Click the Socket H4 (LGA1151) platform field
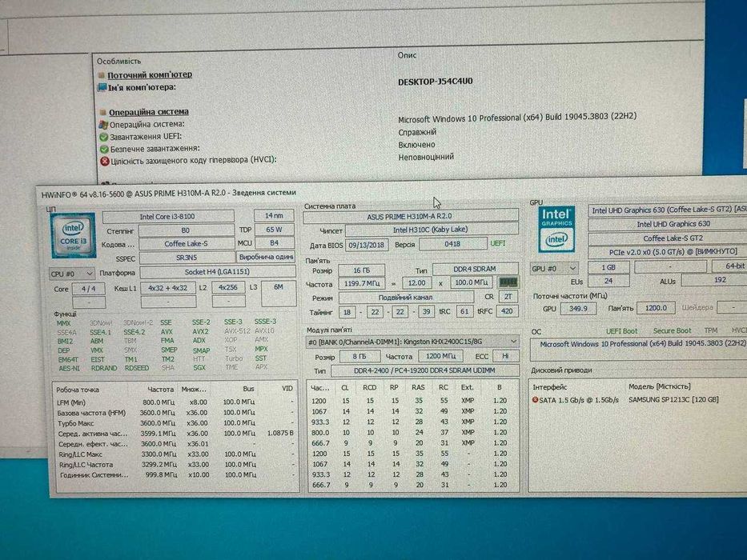747x560 pixels. (x=217, y=272)
